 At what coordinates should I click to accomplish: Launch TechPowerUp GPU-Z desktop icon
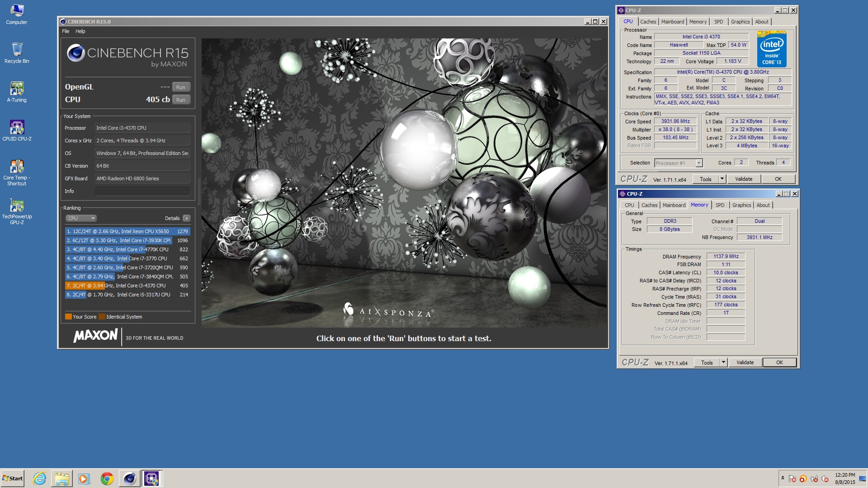[17, 211]
